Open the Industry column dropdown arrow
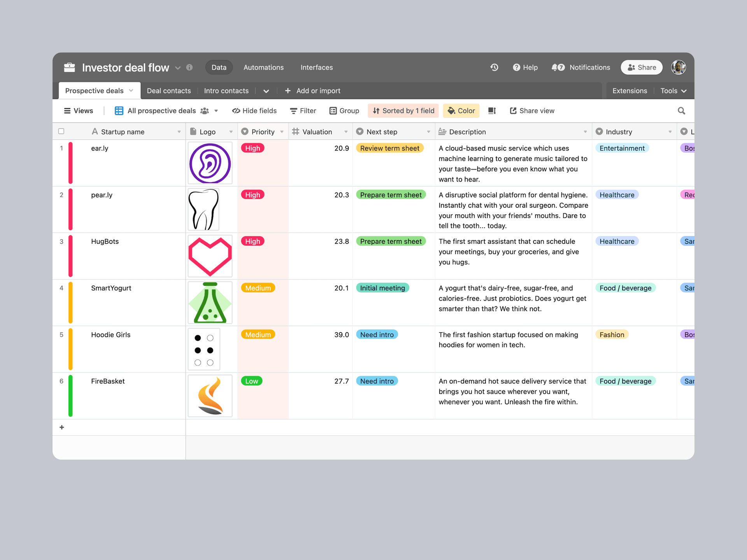 (x=670, y=132)
